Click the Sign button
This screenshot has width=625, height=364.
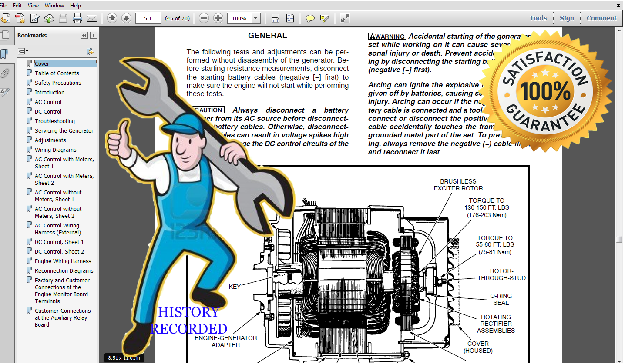coord(567,18)
